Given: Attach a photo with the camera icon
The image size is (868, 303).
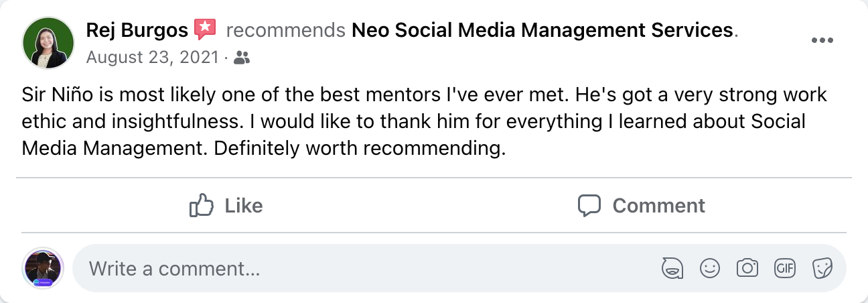Looking at the screenshot, I should click(747, 269).
